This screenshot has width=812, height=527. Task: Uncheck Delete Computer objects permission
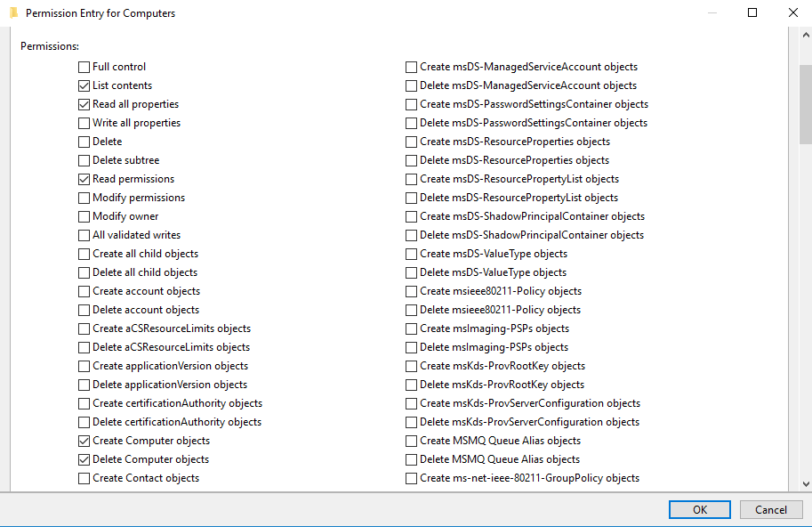point(84,459)
